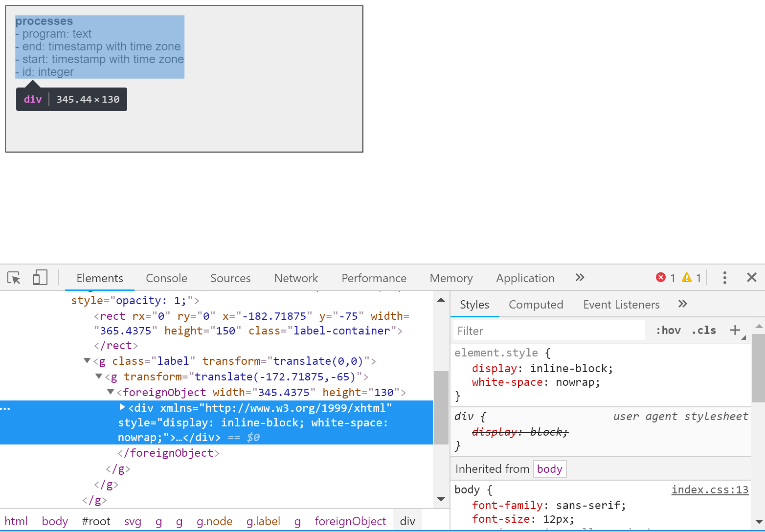Click the processes heading in the diagram

(44, 21)
